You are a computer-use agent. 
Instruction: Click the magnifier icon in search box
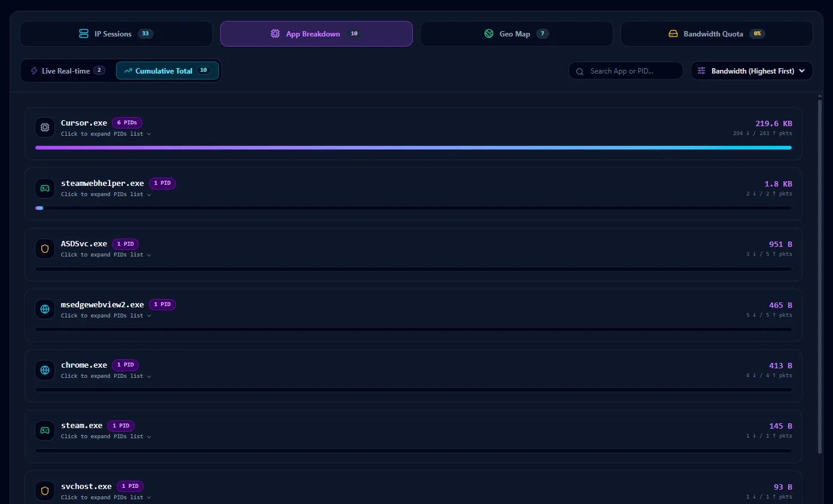point(580,71)
